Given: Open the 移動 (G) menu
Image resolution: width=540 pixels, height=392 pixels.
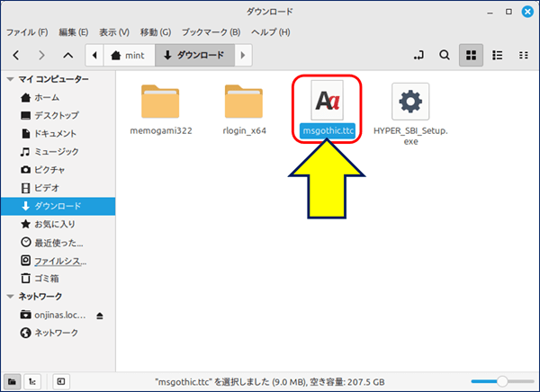Looking at the screenshot, I should [156, 32].
